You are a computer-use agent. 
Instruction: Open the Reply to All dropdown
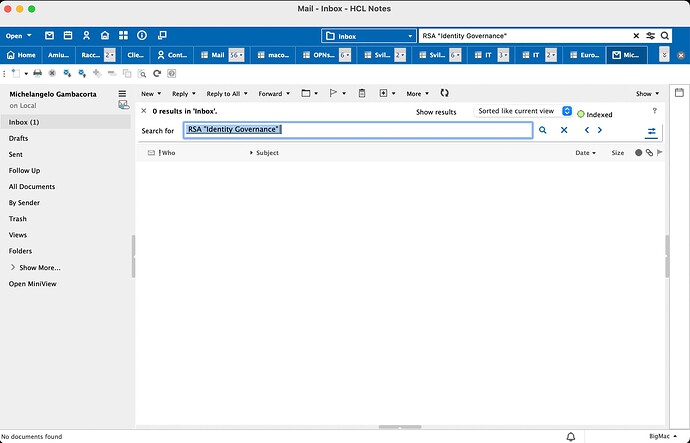point(224,93)
